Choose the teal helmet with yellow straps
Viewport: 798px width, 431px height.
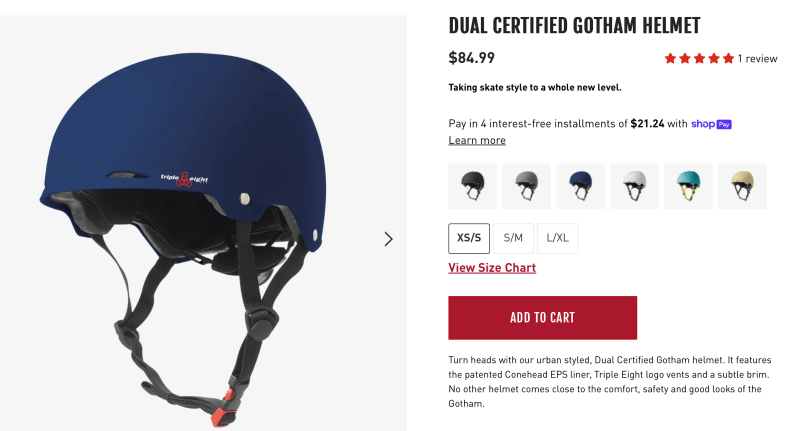pyautogui.click(x=688, y=186)
